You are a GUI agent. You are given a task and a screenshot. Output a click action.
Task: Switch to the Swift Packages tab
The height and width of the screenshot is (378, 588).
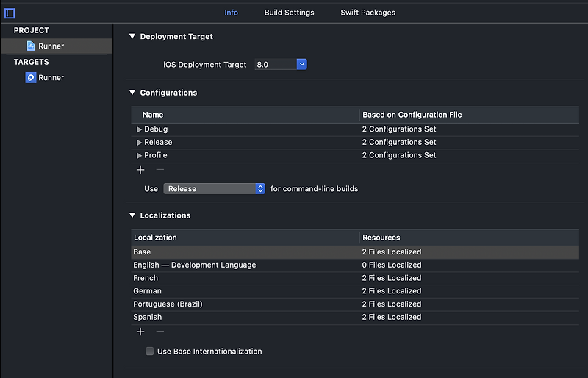pos(368,13)
